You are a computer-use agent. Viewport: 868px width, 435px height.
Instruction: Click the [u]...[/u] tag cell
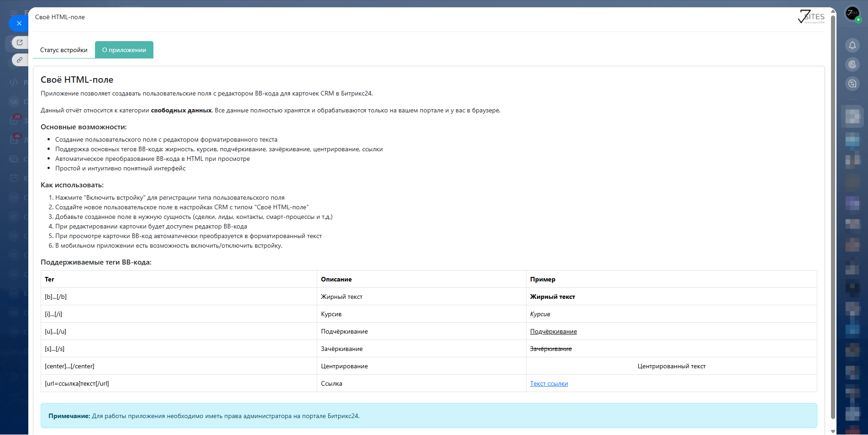pyautogui.click(x=179, y=331)
